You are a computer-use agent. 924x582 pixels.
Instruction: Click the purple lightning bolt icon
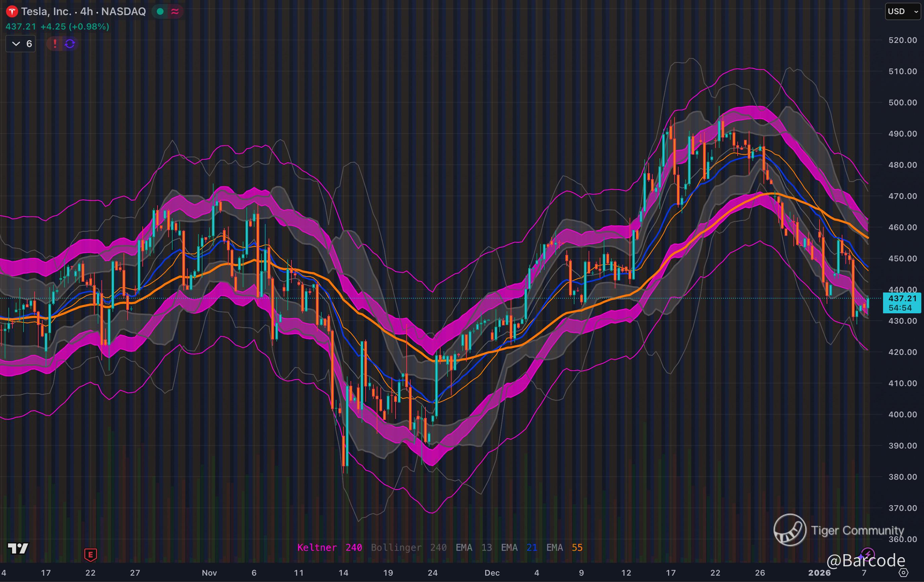(868, 554)
